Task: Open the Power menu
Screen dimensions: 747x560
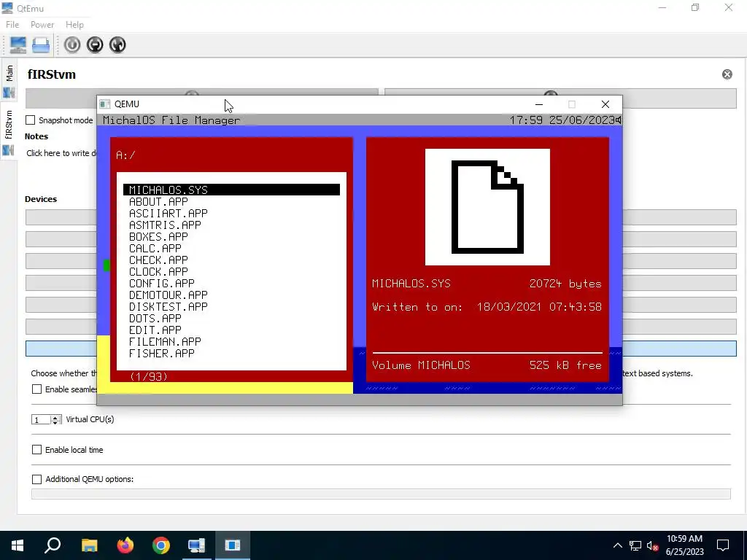Action: pos(42,25)
